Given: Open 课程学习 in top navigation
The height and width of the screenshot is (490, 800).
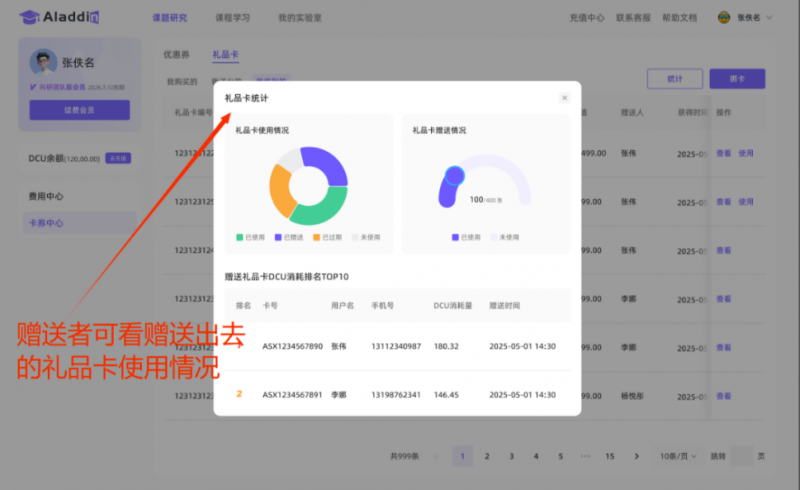Looking at the screenshot, I should (x=232, y=17).
